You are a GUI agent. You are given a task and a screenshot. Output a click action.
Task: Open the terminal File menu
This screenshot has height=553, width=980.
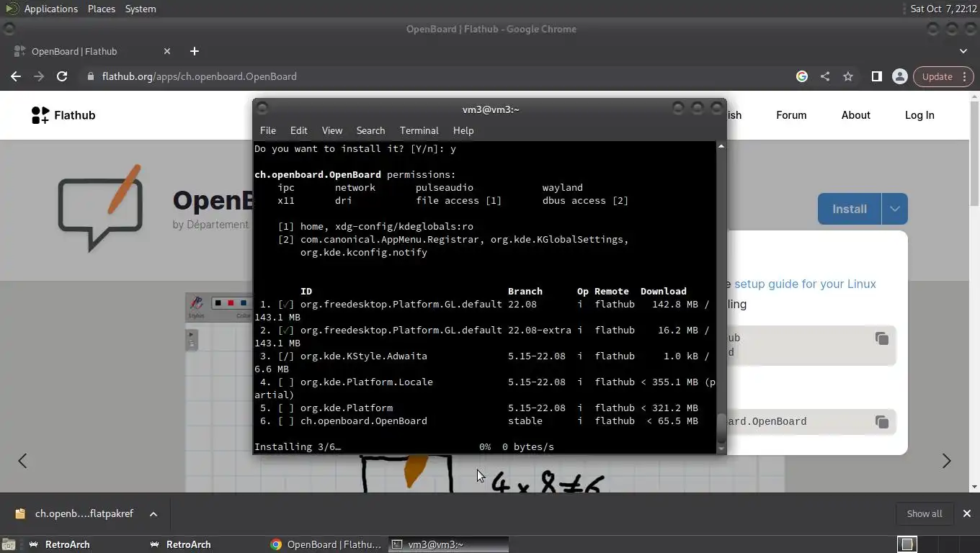coord(268,130)
